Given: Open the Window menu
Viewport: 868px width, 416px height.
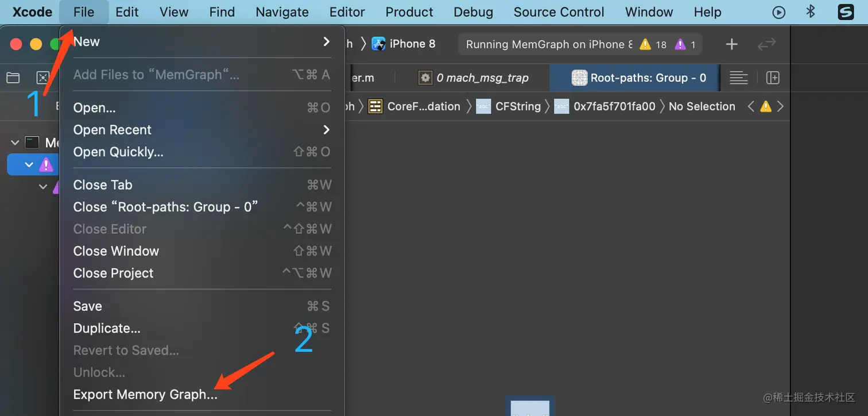Looking at the screenshot, I should point(649,12).
